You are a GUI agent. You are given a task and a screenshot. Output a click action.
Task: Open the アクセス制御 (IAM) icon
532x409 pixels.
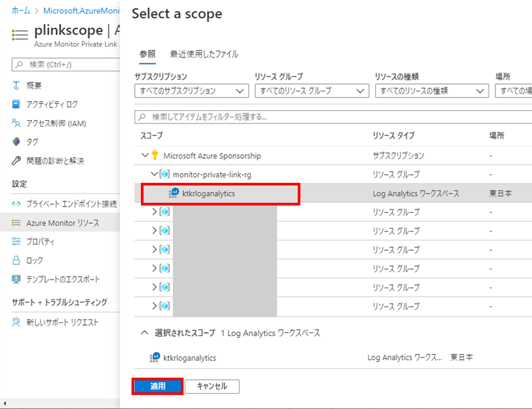pyautogui.click(x=16, y=123)
